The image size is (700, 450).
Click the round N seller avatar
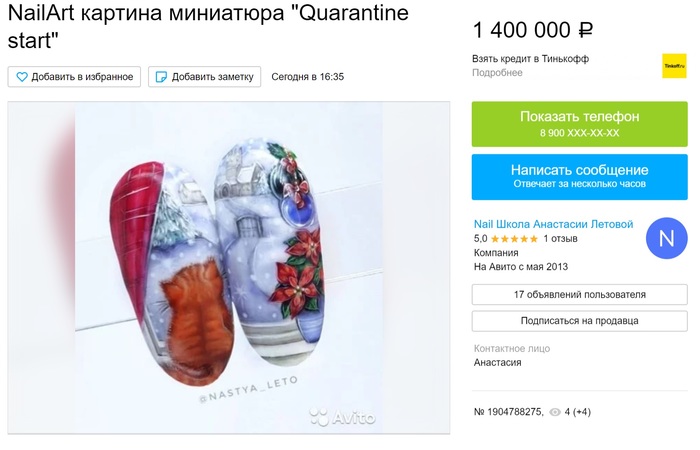tap(667, 238)
